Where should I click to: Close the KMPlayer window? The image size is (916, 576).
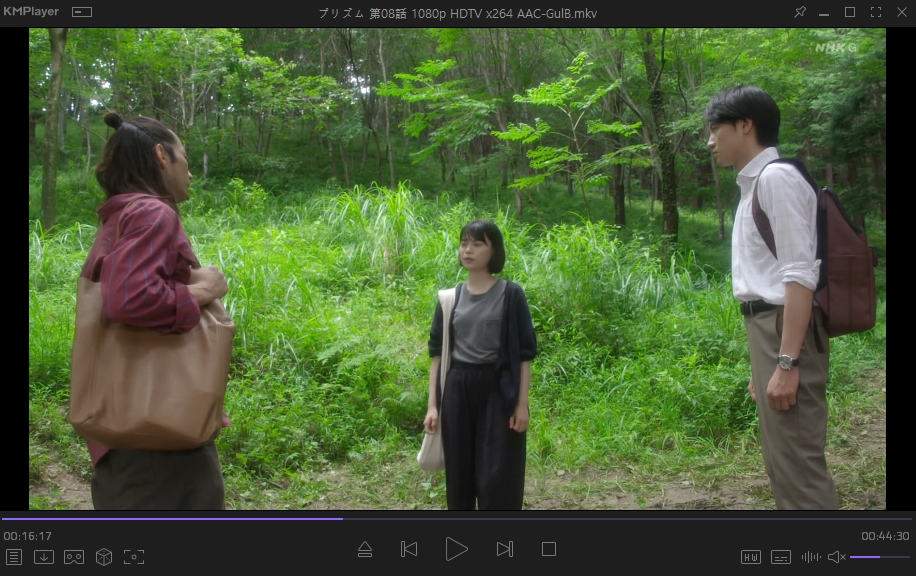point(902,12)
